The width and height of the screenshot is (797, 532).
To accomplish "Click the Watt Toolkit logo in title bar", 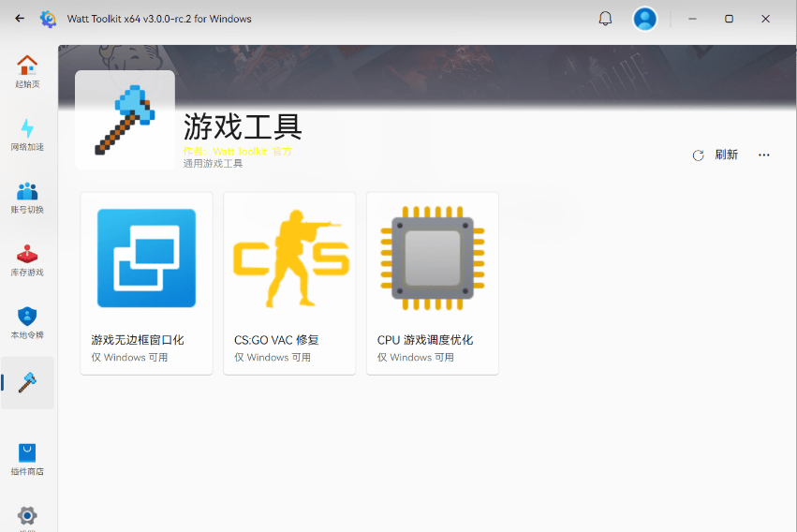I will coord(48,19).
